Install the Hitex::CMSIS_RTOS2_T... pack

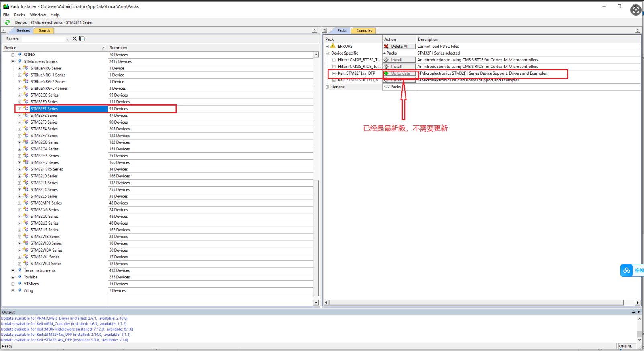point(399,60)
